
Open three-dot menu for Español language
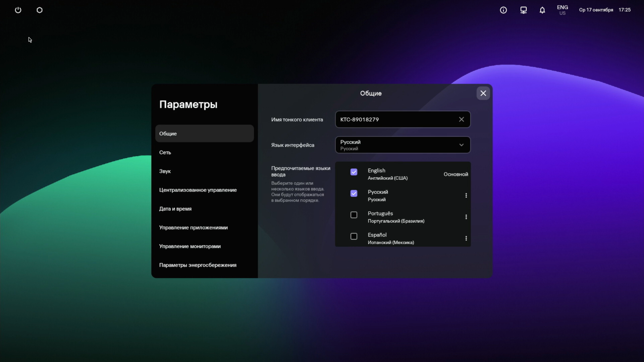[466, 238]
